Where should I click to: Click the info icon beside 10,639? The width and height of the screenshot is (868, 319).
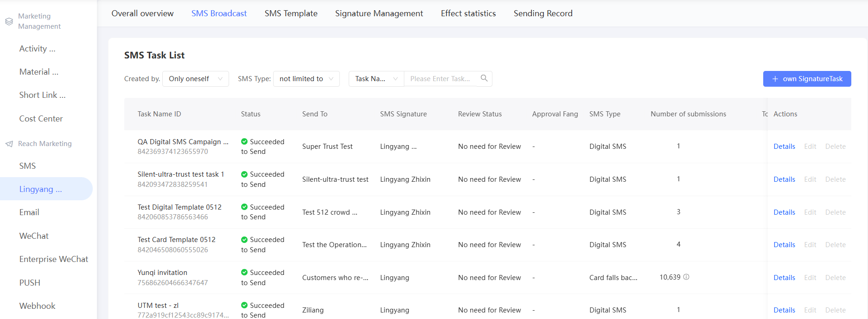pyautogui.click(x=686, y=277)
